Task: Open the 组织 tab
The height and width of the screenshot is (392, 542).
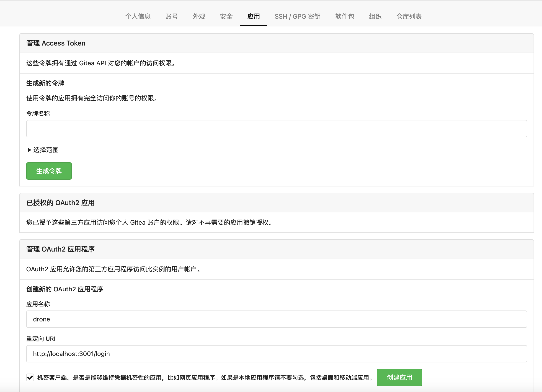Action: [x=375, y=16]
